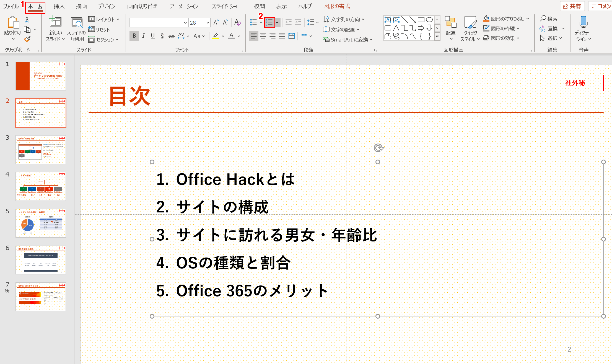Click the rotation handle above text box
The height and width of the screenshot is (364, 612).
378,148
